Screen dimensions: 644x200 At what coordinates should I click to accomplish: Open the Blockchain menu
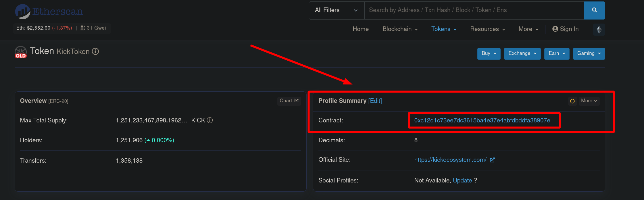pyautogui.click(x=400, y=29)
